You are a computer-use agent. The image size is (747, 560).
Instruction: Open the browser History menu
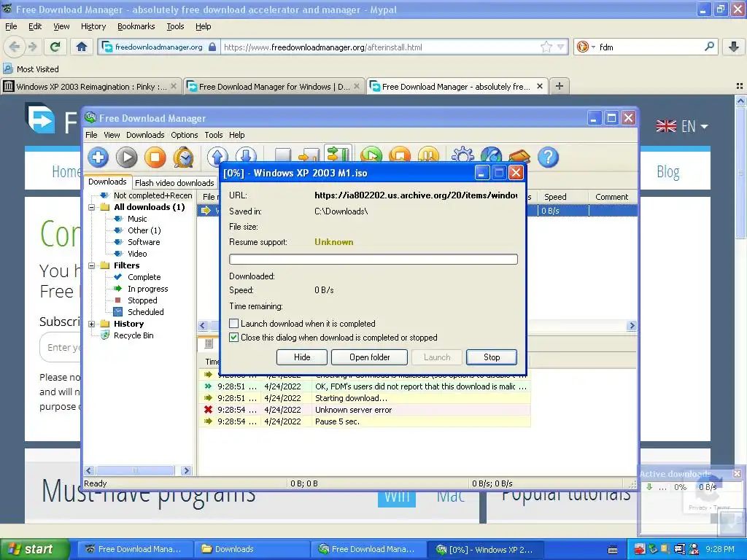click(x=93, y=26)
